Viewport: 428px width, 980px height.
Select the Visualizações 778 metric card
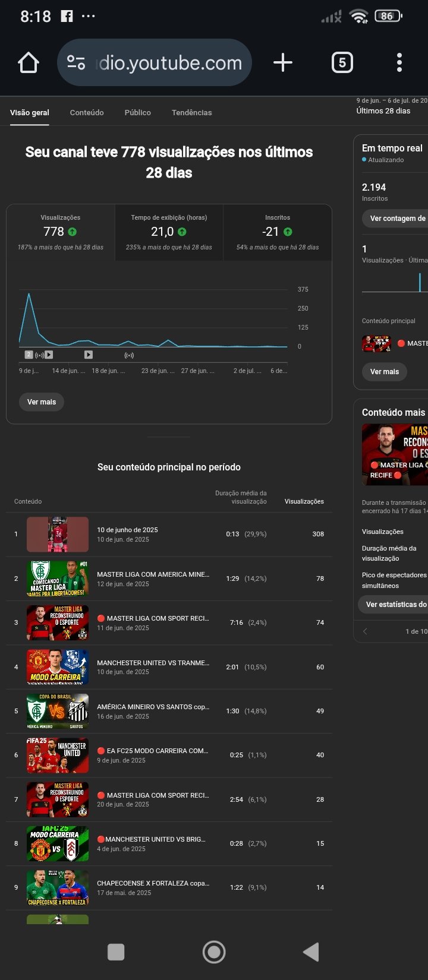[x=61, y=232]
